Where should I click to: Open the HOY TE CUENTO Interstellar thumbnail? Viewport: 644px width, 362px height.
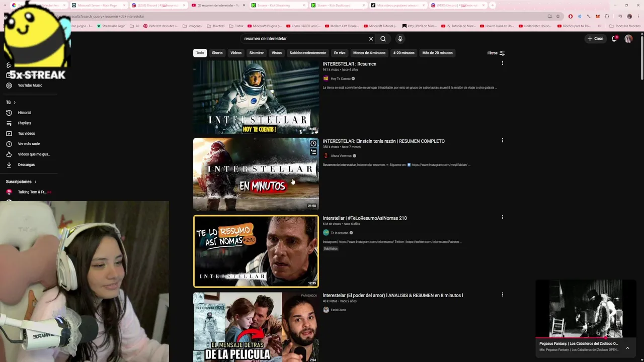coord(256,98)
